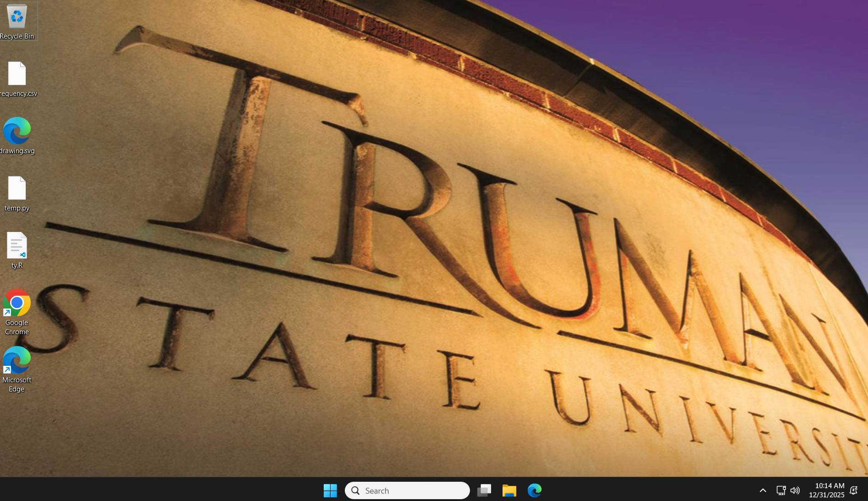Expand the hidden system tray icons
The image size is (868, 501).
[x=763, y=490]
